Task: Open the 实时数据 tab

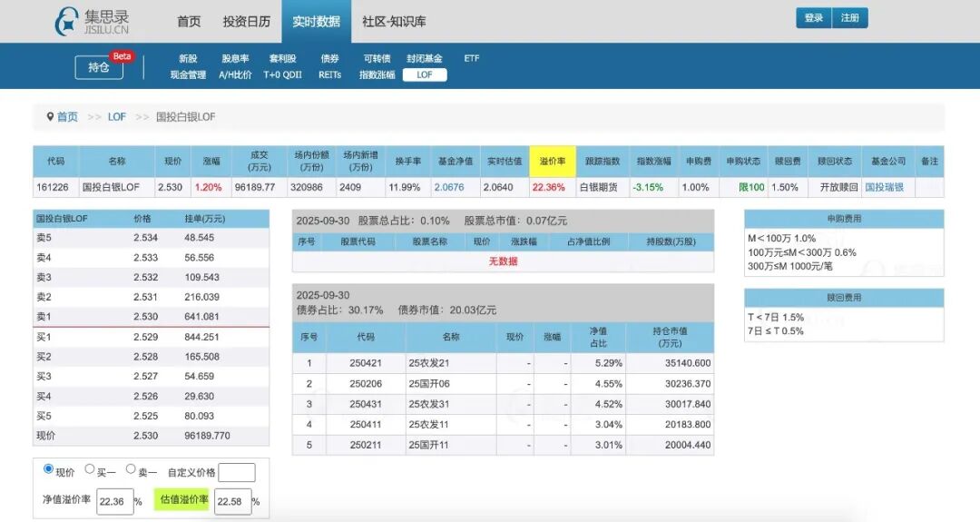Action: tap(317, 21)
